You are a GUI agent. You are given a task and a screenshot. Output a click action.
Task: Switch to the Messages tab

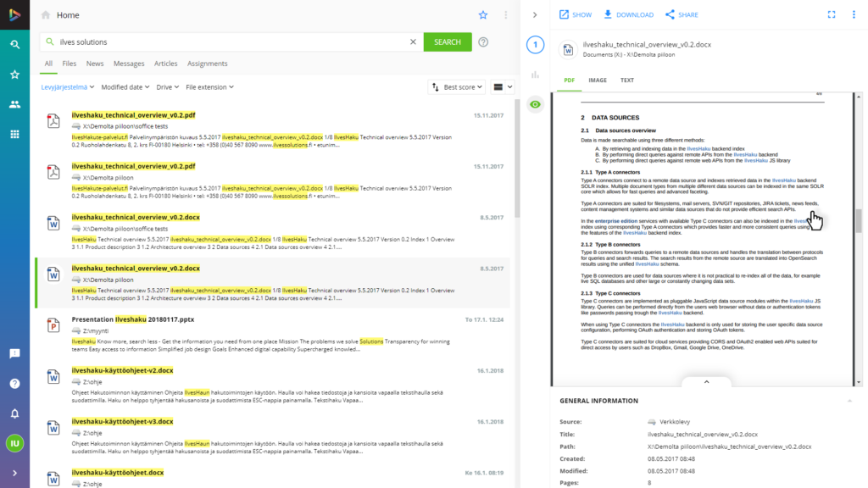129,64
